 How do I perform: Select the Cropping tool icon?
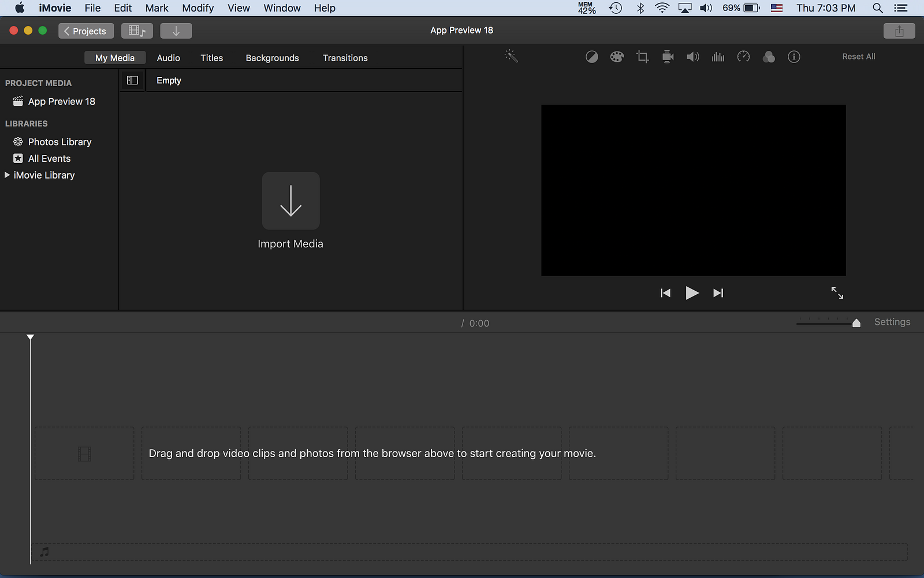point(642,57)
